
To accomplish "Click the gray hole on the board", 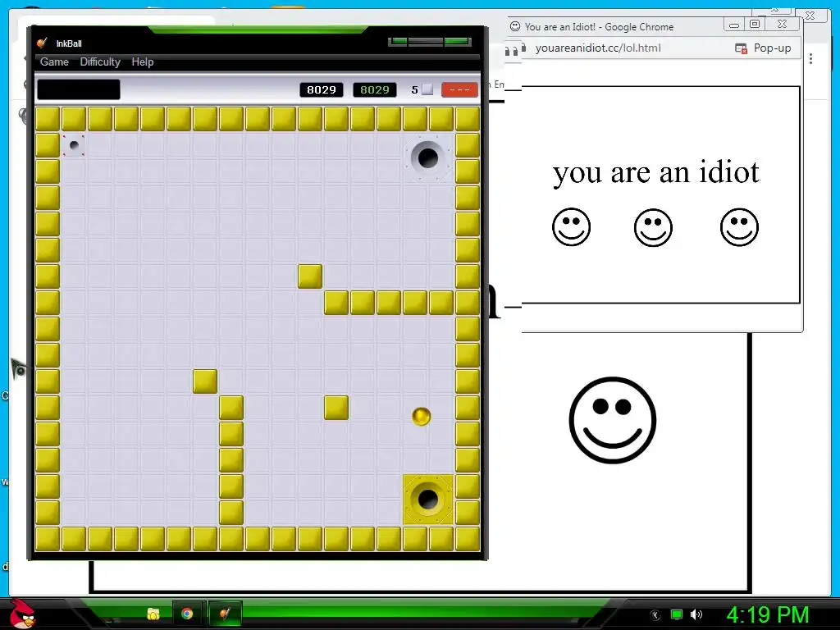I will point(427,158).
